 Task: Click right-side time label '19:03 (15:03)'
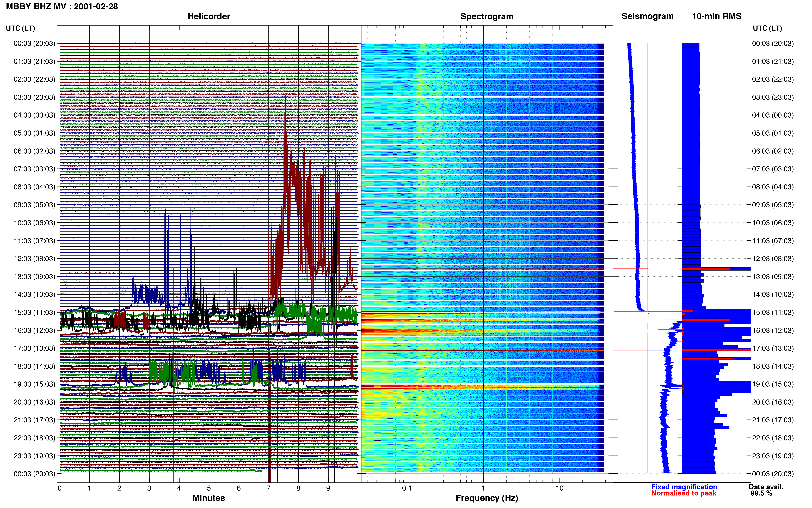click(x=773, y=384)
